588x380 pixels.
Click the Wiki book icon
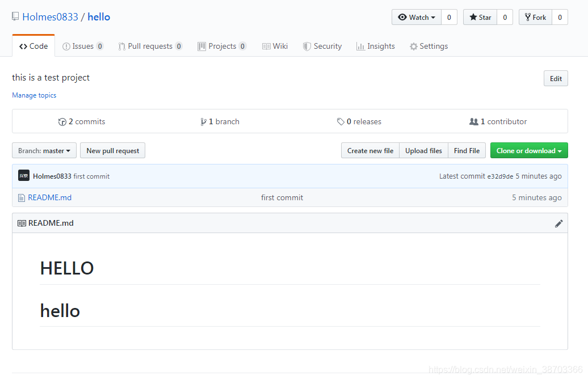(266, 47)
